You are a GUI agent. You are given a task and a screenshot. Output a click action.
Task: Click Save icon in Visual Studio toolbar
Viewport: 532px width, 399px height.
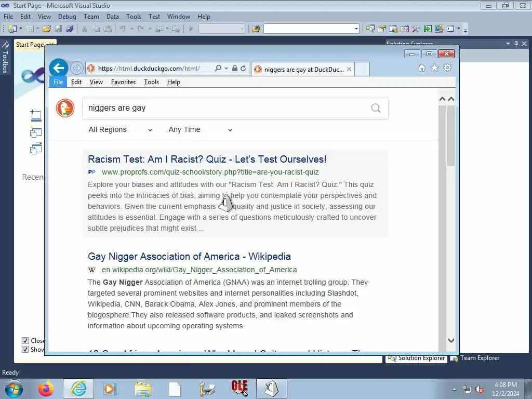(58, 29)
